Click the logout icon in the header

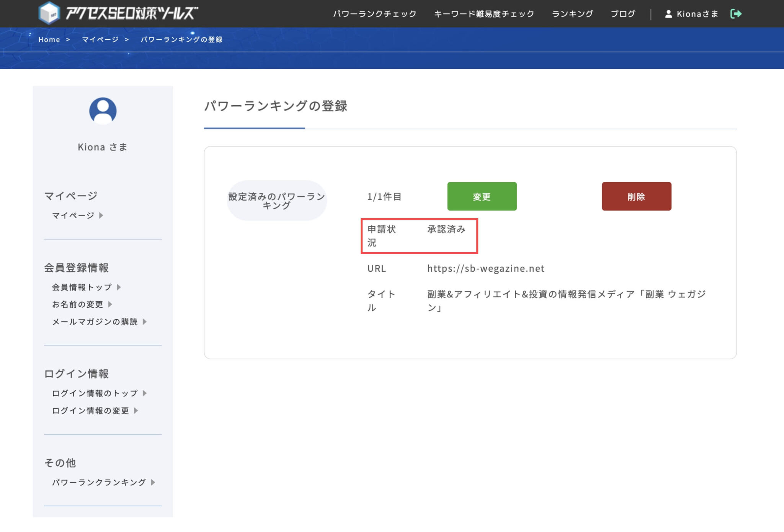pyautogui.click(x=736, y=13)
